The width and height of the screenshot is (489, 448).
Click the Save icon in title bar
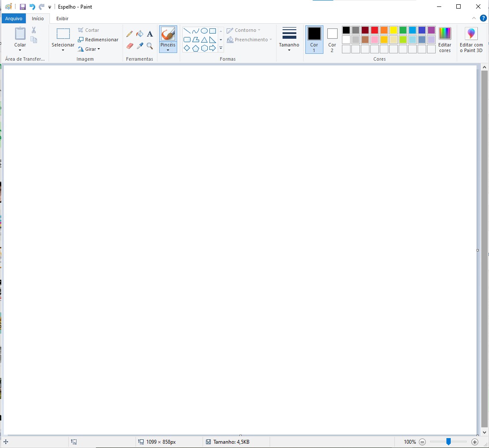click(23, 7)
